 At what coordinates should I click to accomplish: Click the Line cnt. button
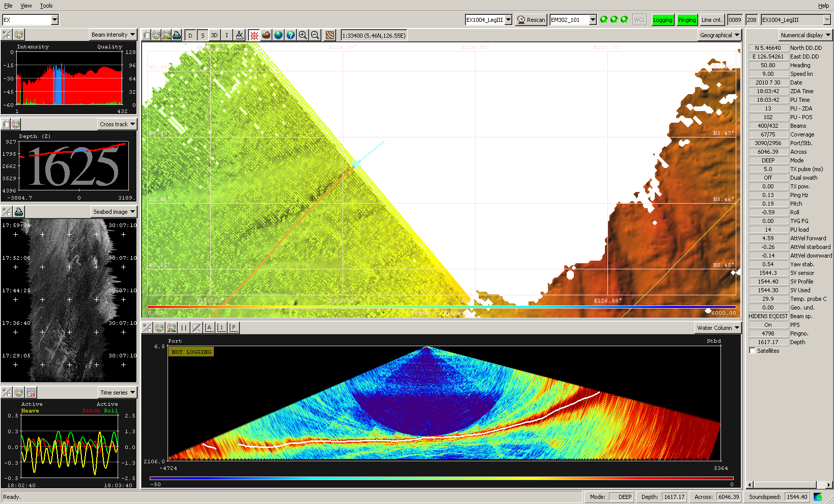click(x=712, y=20)
